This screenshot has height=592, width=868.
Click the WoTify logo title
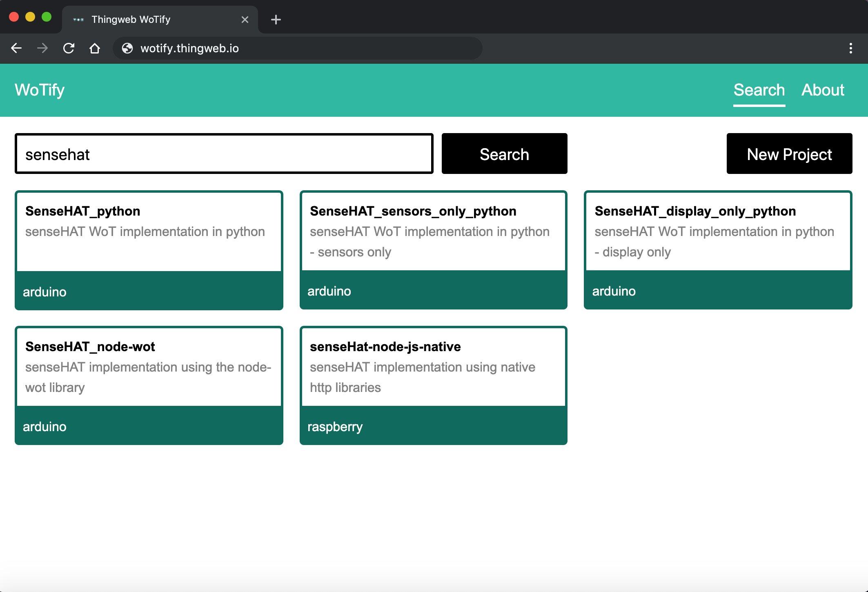pyautogui.click(x=40, y=90)
